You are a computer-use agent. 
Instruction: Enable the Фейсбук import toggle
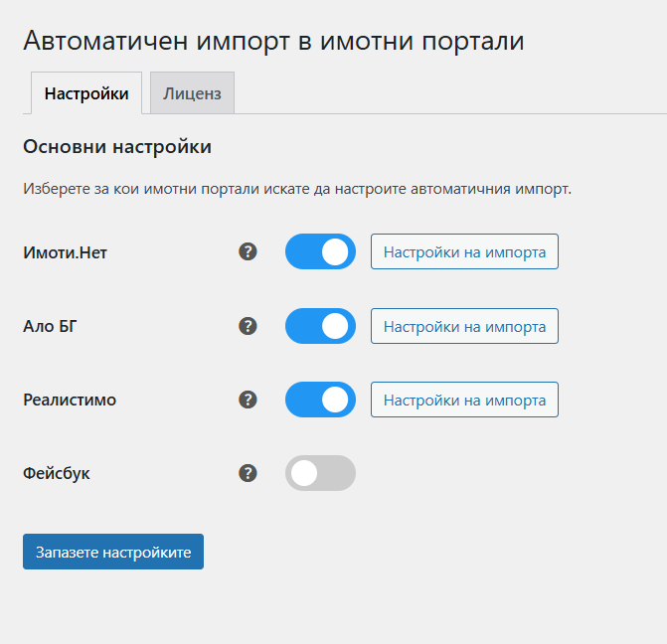pyautogui.click(x=320, y=473)
